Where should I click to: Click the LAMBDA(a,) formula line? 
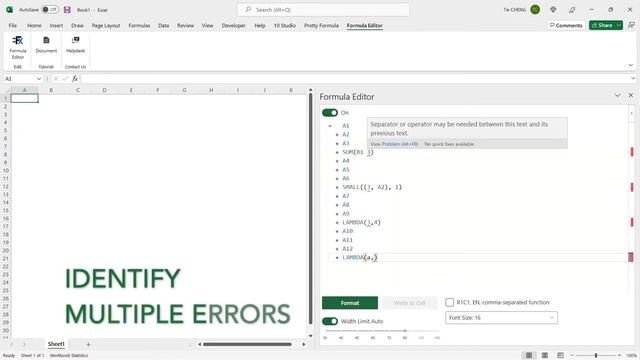[360, 258]
